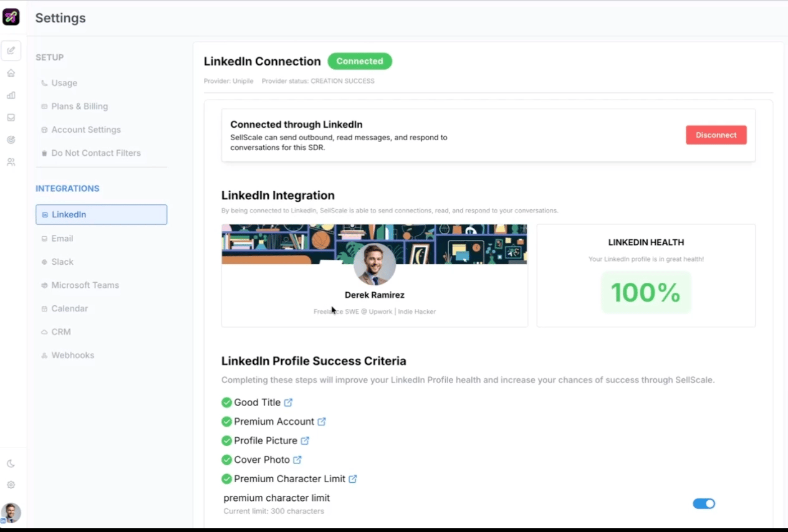Click LinkedIn Profile Success Criteria heading
The height and width of the screenshot is (532, 788).
(x=314, y=361)
